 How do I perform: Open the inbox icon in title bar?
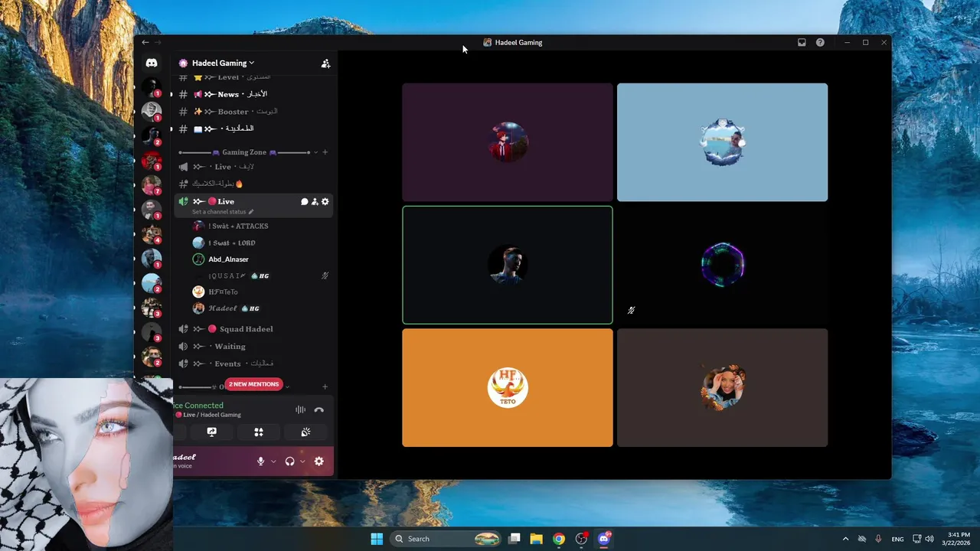(x=802, y=43)
